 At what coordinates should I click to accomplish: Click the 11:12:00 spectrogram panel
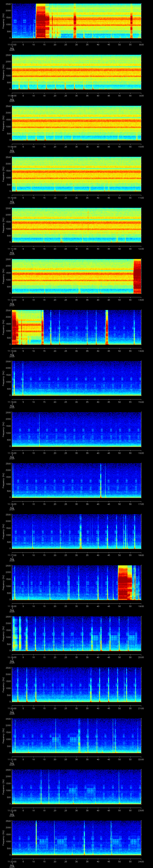[x=77, y=276]
